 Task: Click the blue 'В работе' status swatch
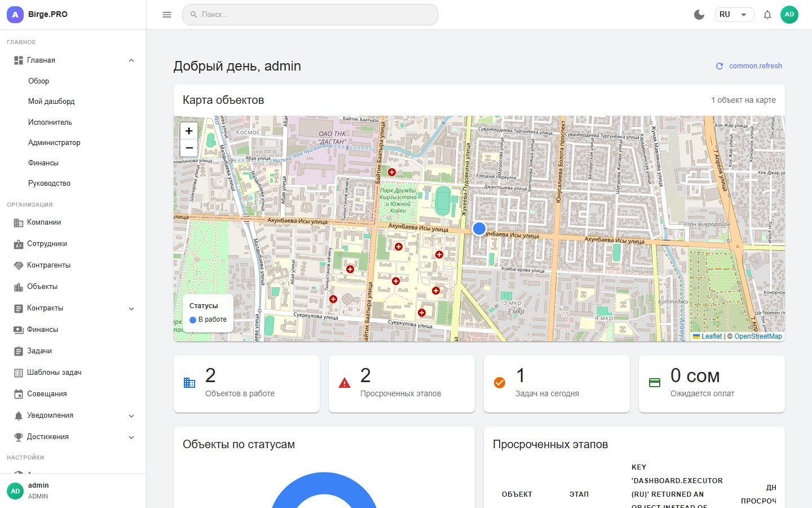coord(193,320)
